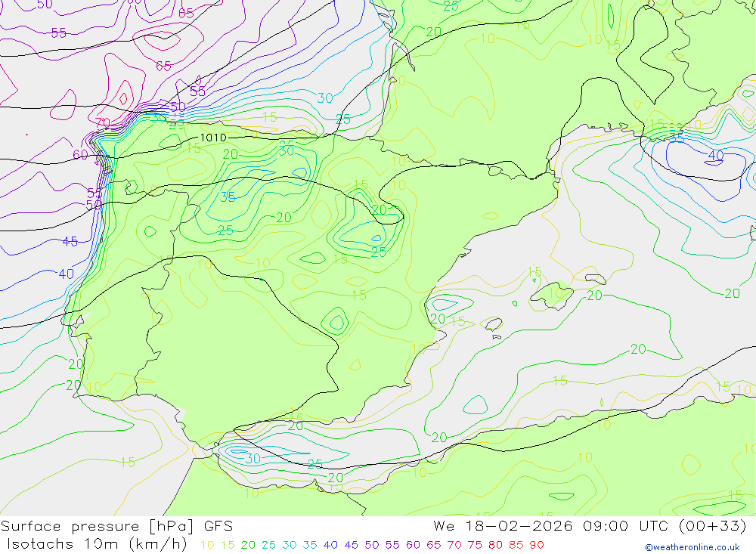Screen dimensions: 756x554
Task: Click the legend value 70 in the isotach scale
Action: click(x=454, y=545)
